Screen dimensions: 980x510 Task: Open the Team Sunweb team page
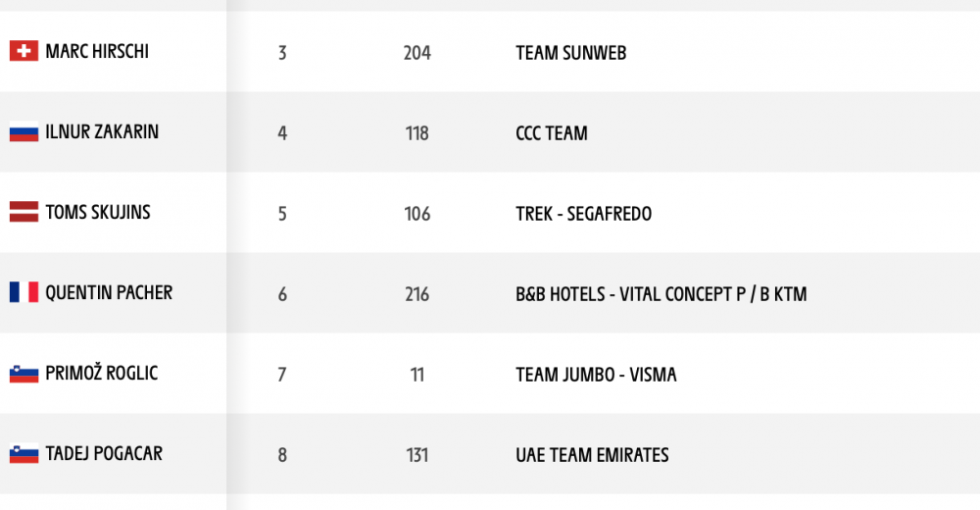tap(570, 53)
